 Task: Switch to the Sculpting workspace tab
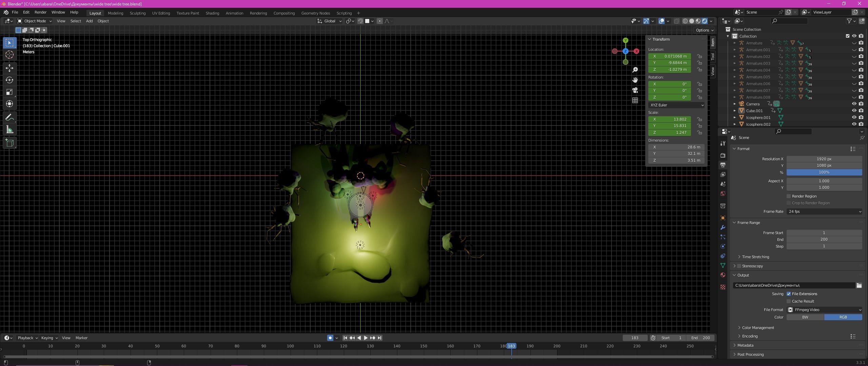pos(137,13)
